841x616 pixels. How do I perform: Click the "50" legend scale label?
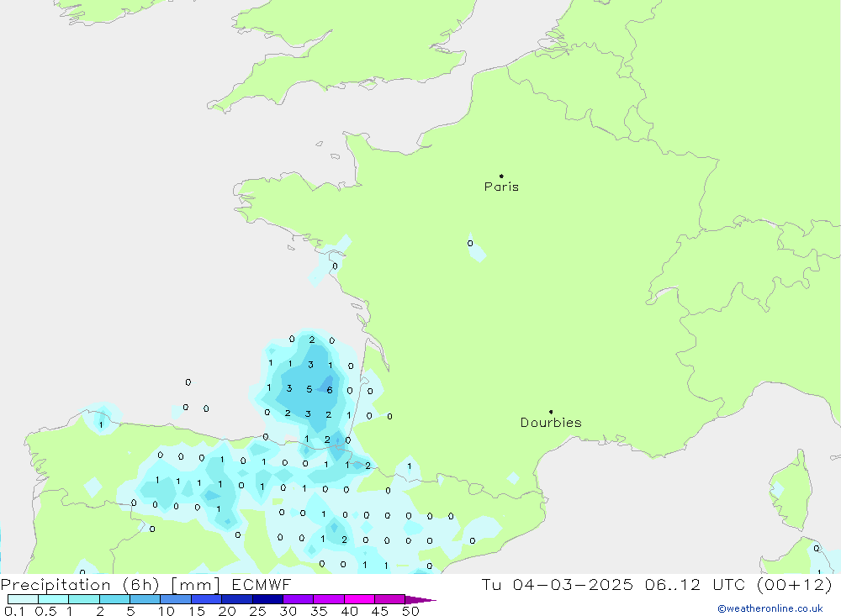click(x=411, y=611)
